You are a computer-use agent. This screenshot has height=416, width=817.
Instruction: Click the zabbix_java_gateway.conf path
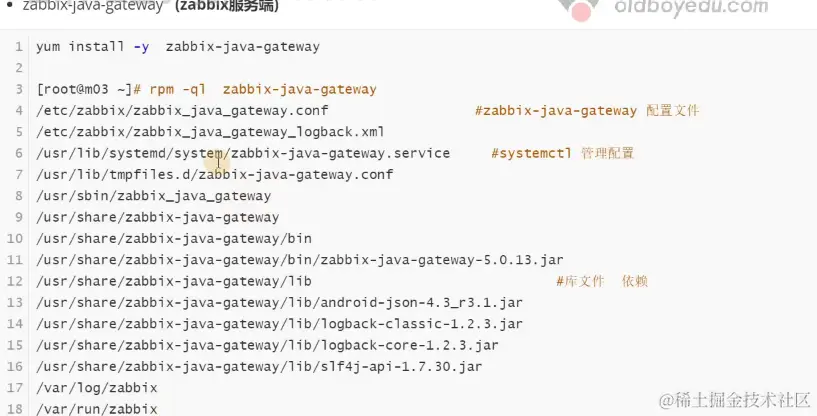pos(182,111)
